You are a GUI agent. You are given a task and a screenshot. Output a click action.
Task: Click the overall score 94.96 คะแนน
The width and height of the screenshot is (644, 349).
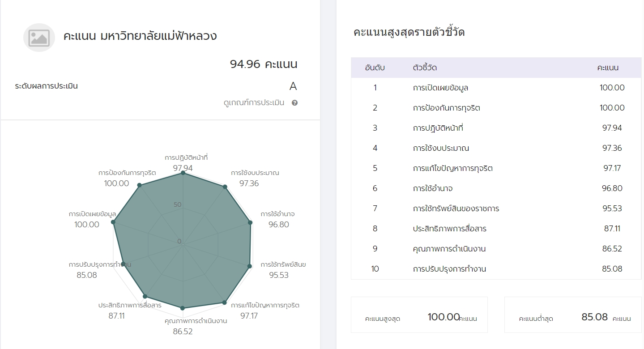264,64
